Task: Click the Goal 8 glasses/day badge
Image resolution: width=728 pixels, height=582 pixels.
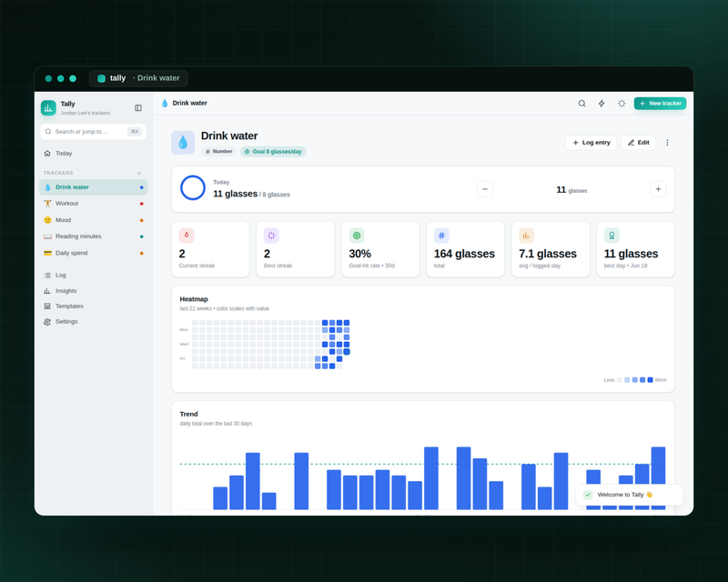Action: (273, 152)
